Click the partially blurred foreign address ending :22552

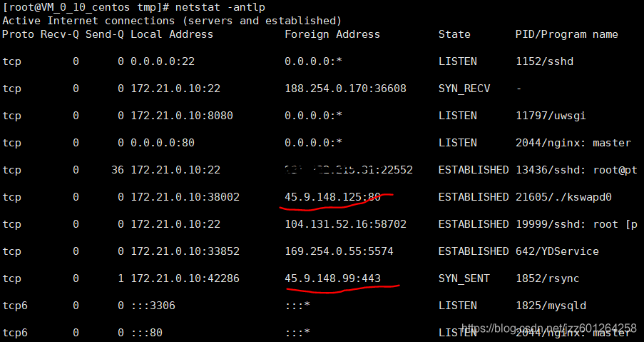coord(349,170)
